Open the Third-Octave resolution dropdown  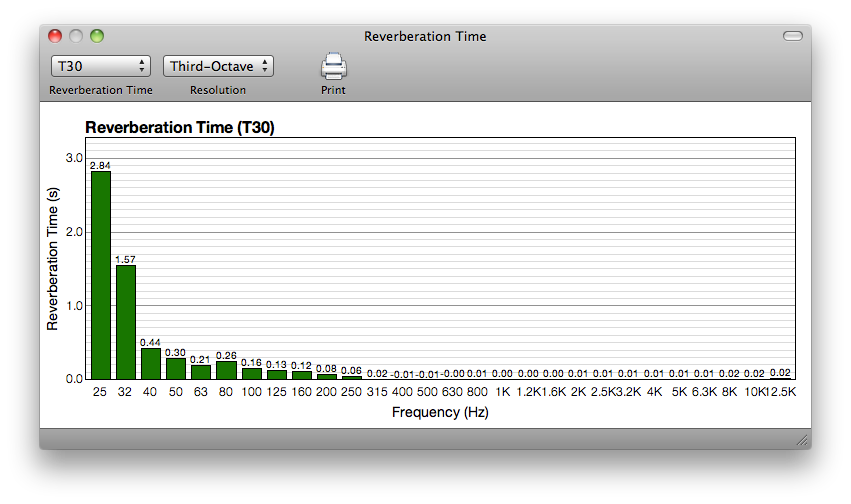pyautogui.click(x=218, y=66)
